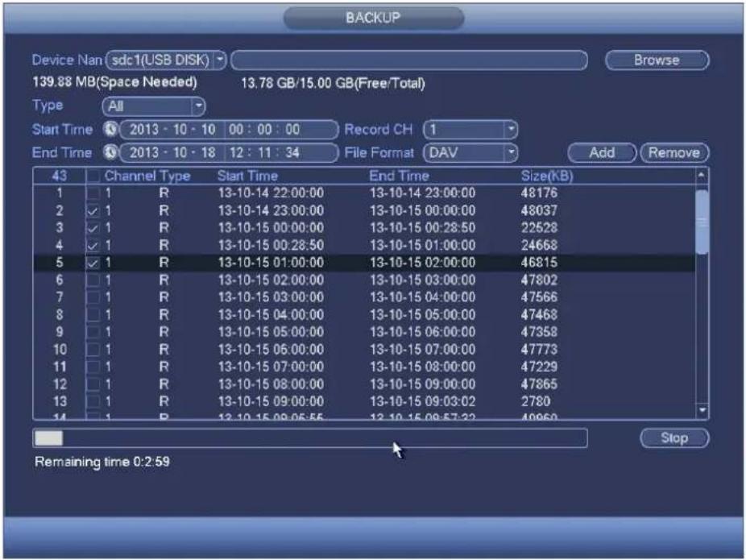Click the Remove button
This screenshot has height=560, width=746.
[674, 153]
